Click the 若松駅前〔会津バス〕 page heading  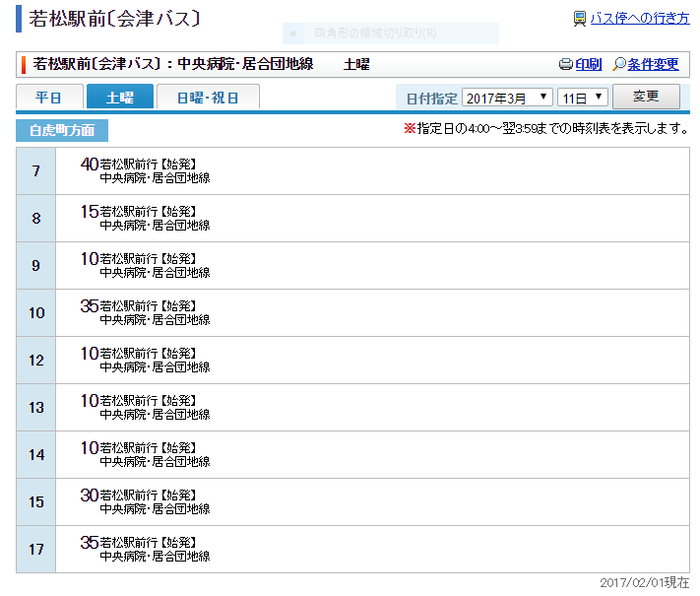115,19
